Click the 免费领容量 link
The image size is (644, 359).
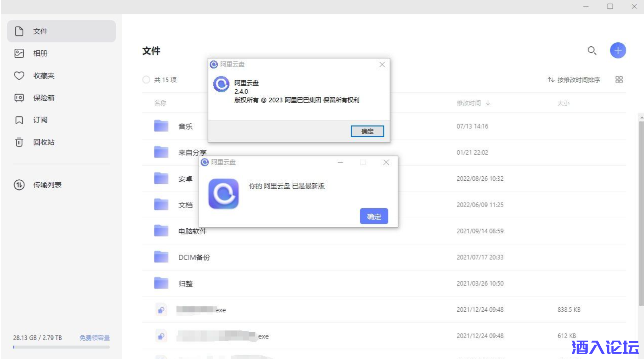point(94,338)
